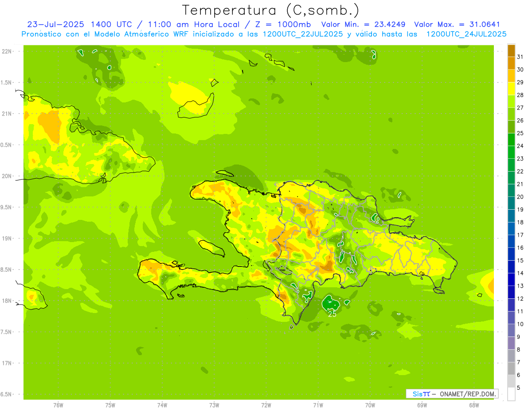Pick the yellow legend swatch between 28 and 29

coord(511,89)
